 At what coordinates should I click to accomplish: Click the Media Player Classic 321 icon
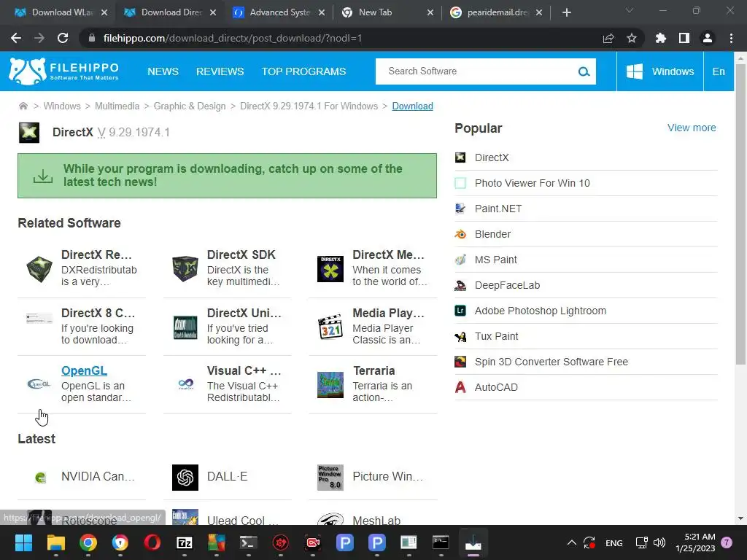pyautogui.click(x=330, y=327)
